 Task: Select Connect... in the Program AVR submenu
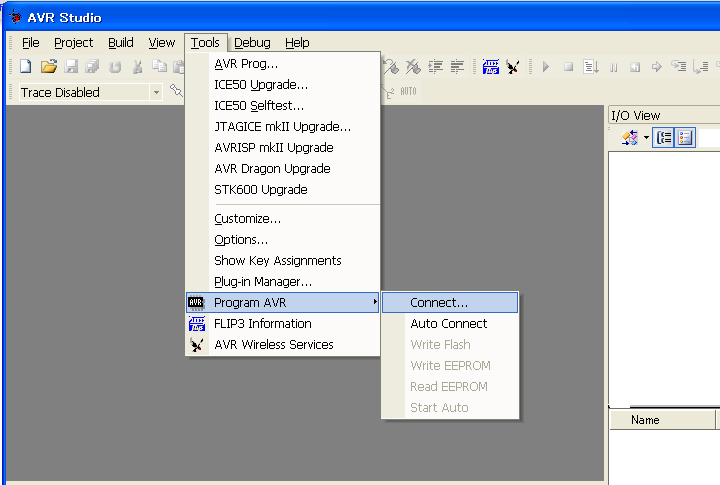pyautogui.click(x=450, y=303)
